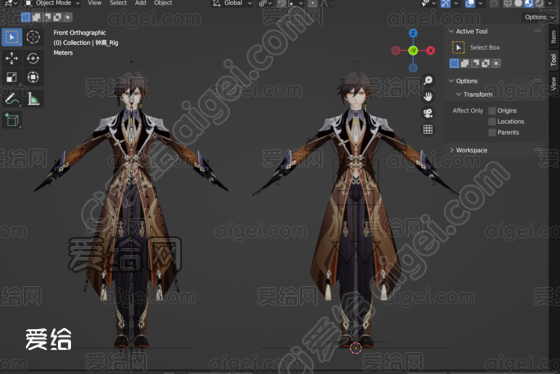Click the Zoom magnifier viewport icon
This screenshot has height=374, width=560.
tap(428, 80)
